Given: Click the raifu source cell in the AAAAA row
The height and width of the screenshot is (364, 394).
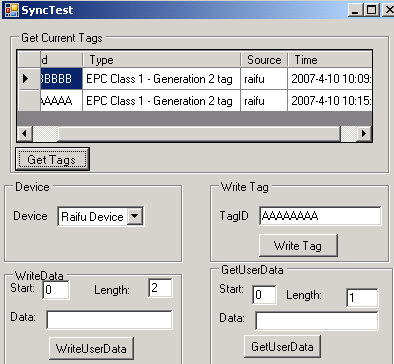Looking at the screenshot, I should (264, 100).
